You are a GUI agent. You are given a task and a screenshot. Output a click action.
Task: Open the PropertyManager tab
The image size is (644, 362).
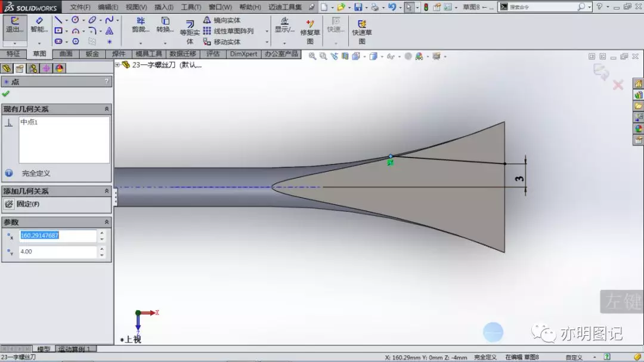pos(20,68)
